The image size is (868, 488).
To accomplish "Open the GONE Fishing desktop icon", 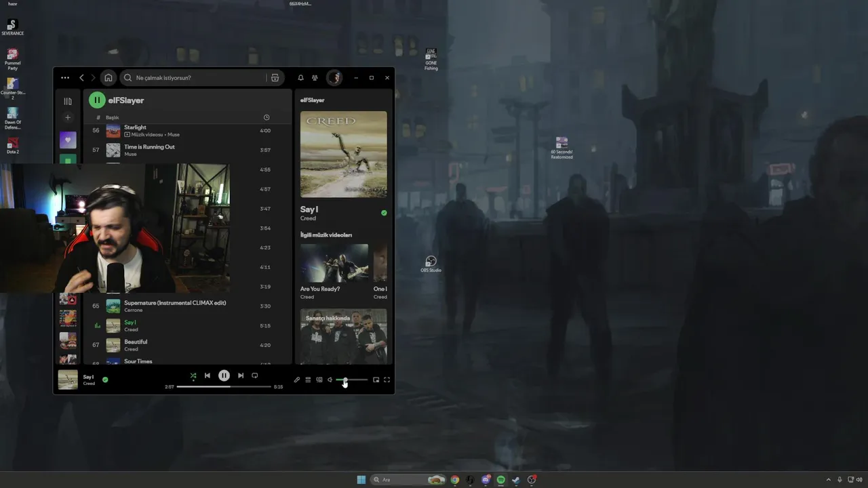I will click(431, 60).
